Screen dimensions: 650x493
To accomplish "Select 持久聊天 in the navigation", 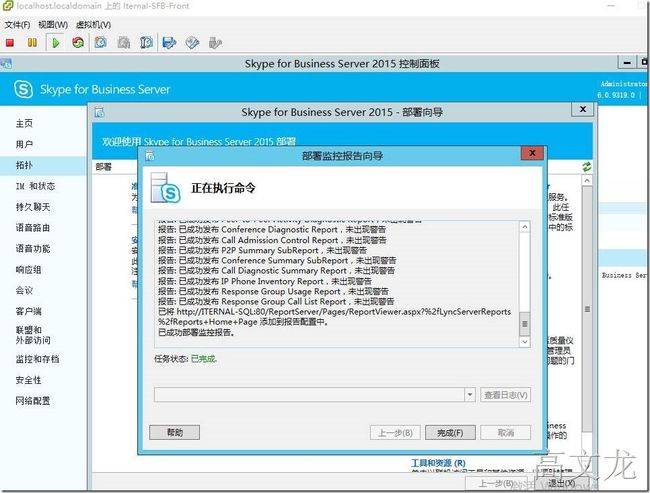I will coord(33,206).
